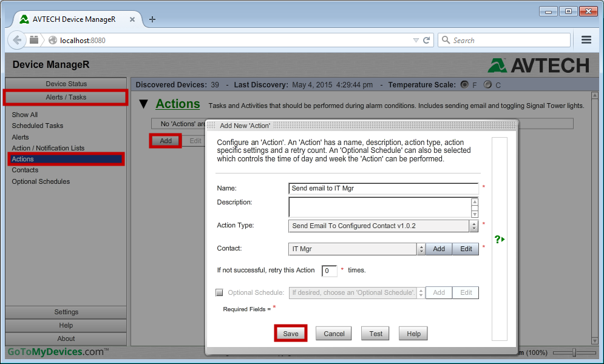Enable the Optional Schedule checkbox

[x=219, y=292]
